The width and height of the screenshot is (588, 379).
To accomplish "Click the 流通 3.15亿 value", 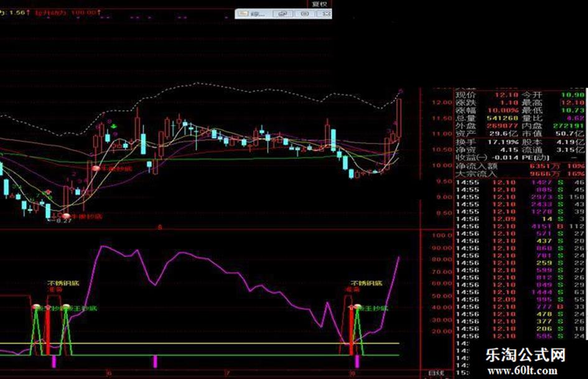I will 570,150.
